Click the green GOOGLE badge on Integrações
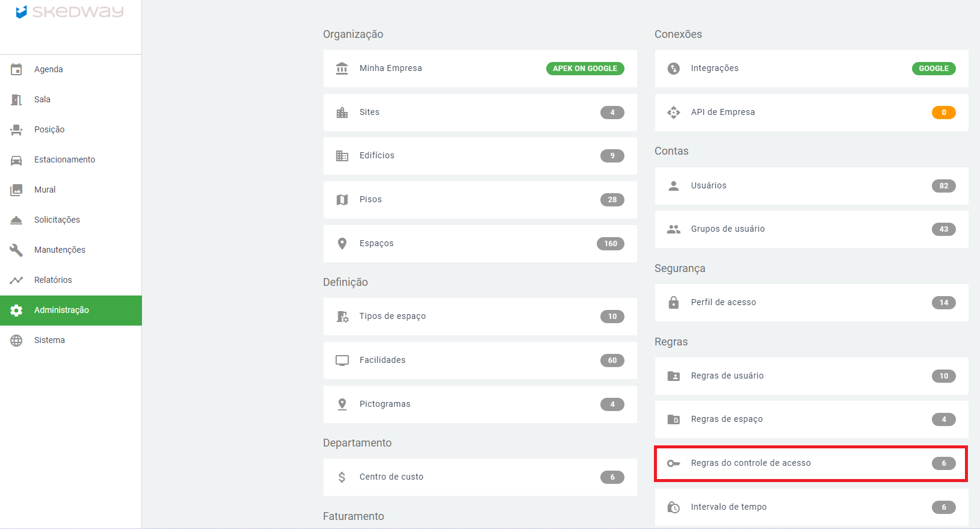Viewport: 980px width, 529px height. (933, 69)
